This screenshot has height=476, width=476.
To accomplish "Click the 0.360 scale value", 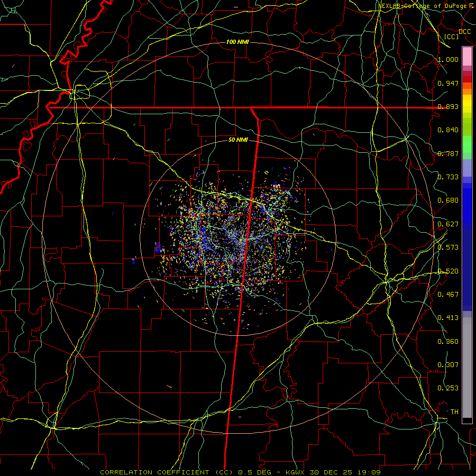I will tap(448, 342).
